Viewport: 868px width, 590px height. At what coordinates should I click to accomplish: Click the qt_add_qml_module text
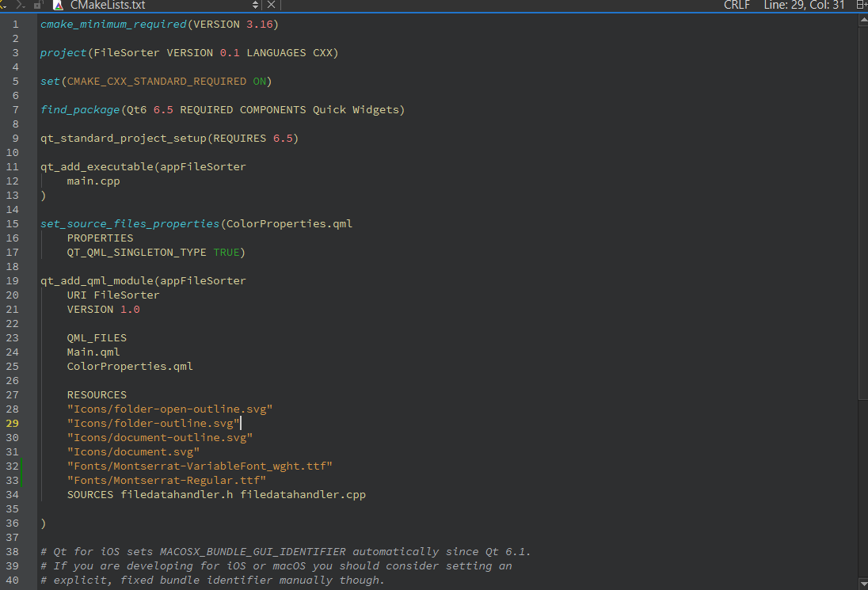pyautogui.click(x=96, y=281)
